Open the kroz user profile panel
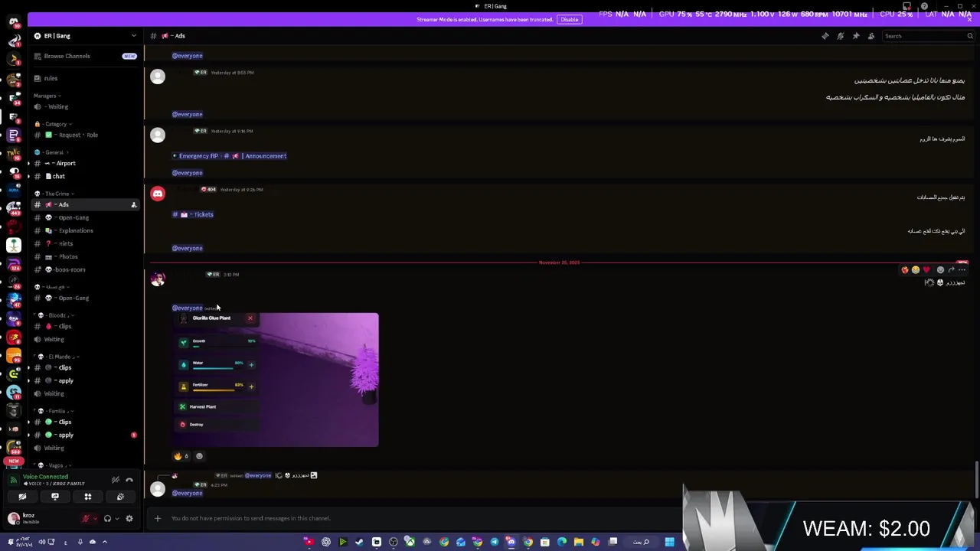This screenshot has height=551, width=980. pos(28,518)
